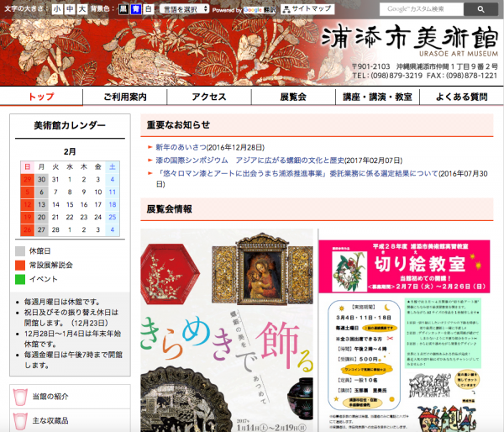Open the きらめきで飾る exhibition poster

click(227, 330)
